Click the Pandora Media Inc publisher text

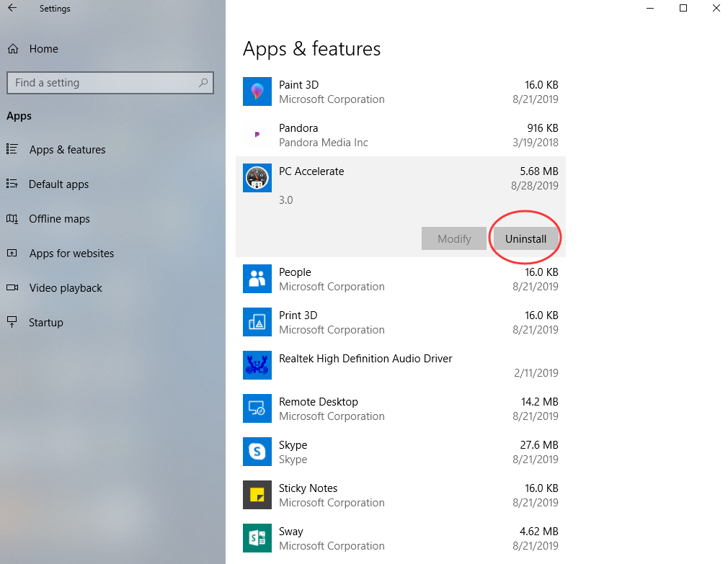pyautogui.click(x=323, y=143)
